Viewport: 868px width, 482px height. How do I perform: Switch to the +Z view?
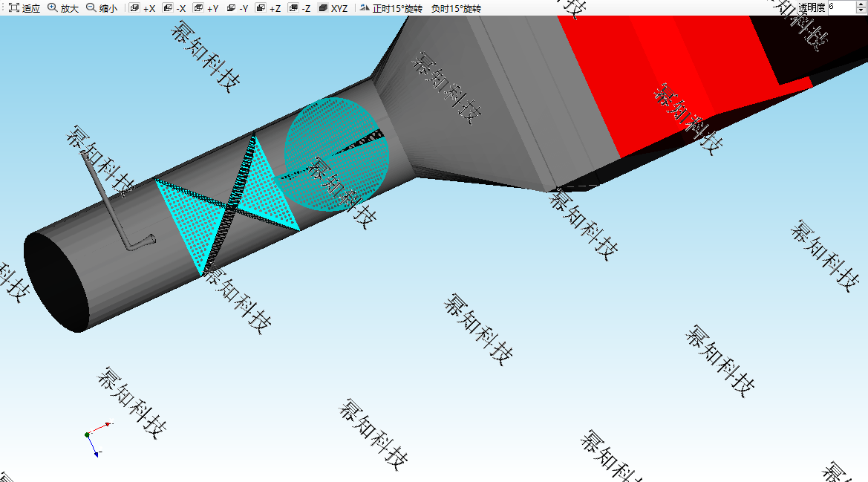point(269,7)
